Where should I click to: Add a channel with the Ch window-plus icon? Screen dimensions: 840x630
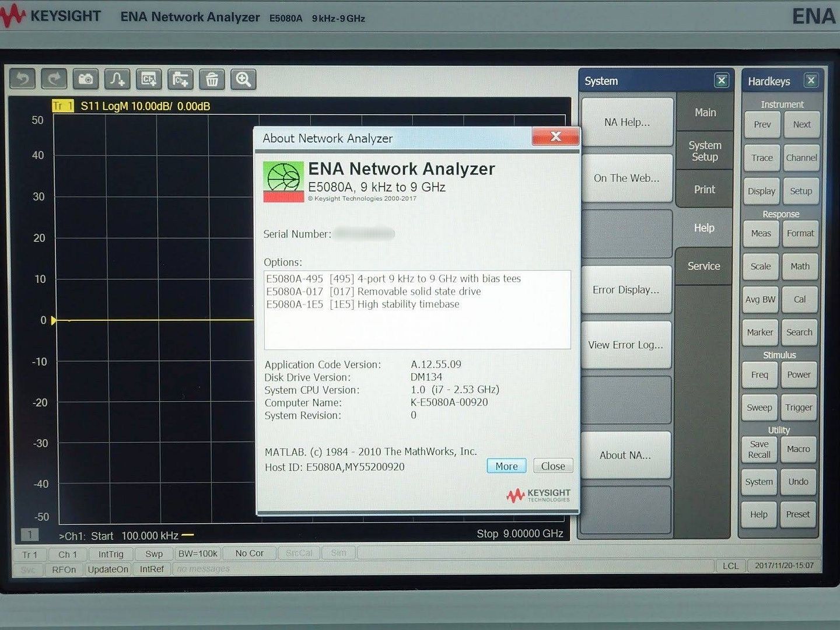[x=149, y=79]
